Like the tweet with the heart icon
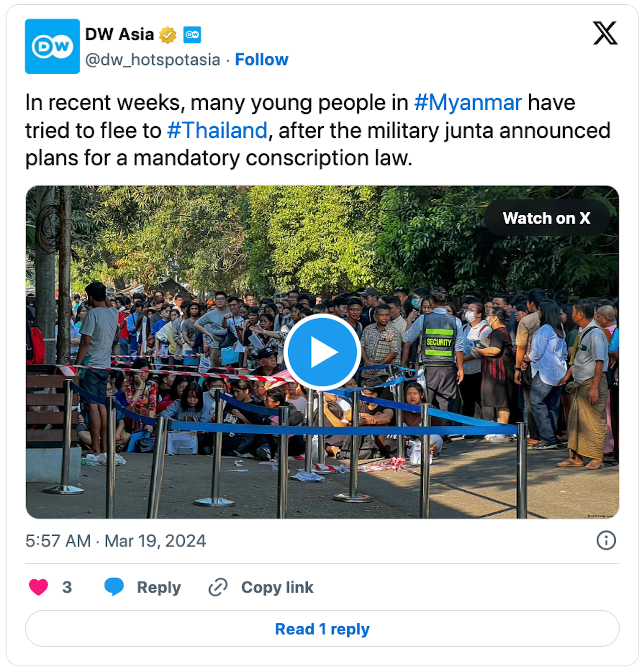 point(38,587)
